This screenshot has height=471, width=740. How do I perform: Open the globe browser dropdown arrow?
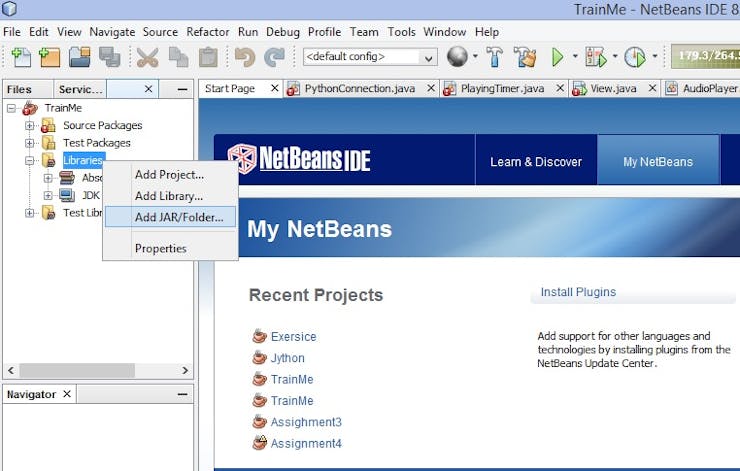[475, 56]
